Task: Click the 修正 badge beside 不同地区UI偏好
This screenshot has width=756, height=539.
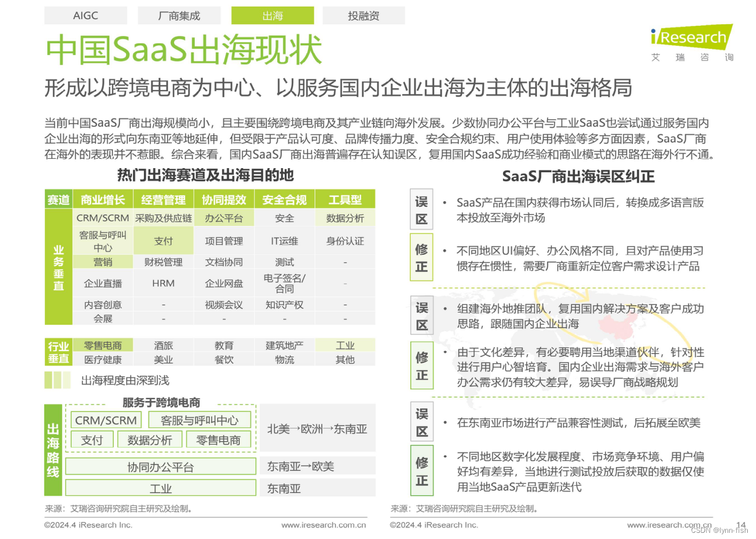Action: point(422,257)
